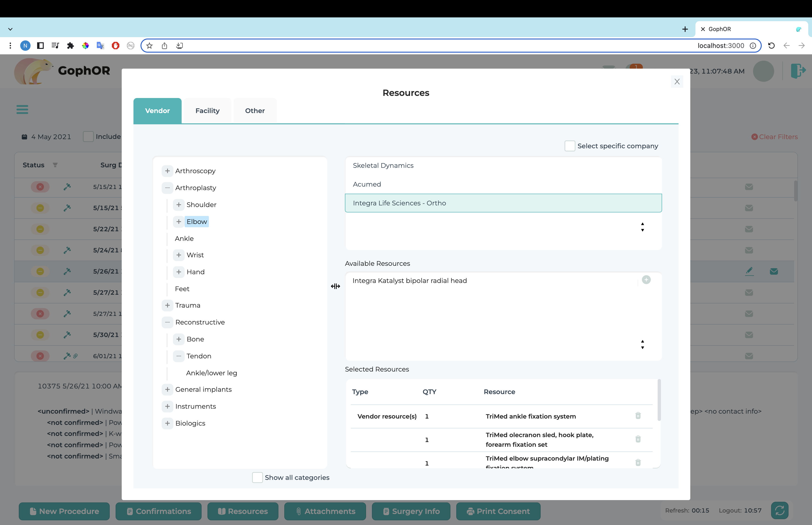
Task: Expand the Elbow subcategory
Action: (x=179, y=222)
